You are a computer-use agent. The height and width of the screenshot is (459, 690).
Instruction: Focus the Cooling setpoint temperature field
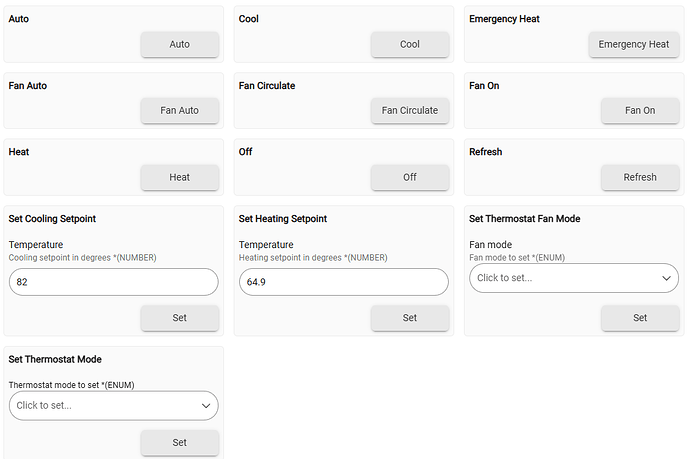click(114, 282)
